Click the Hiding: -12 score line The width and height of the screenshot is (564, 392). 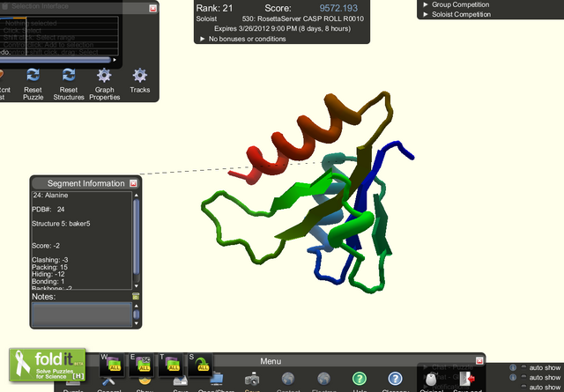(x=48, y=274)
